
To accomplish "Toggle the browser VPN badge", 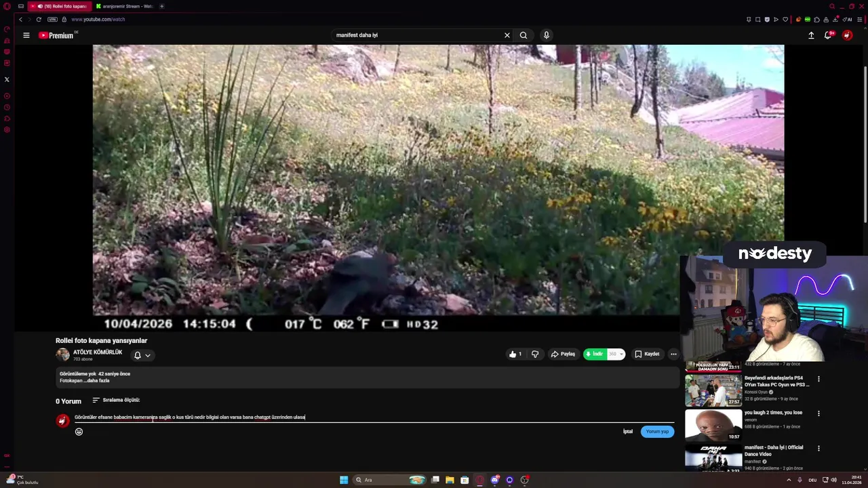I will point(52,19).
